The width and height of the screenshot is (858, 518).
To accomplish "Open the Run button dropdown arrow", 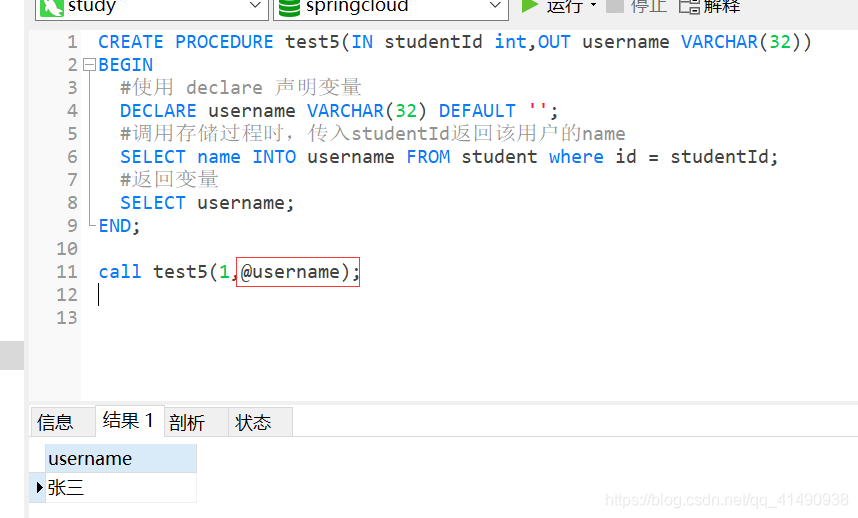I will tap(593, 5).
